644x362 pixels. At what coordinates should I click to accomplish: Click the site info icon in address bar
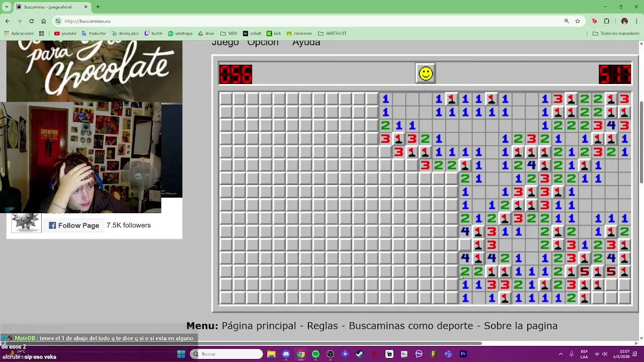[58, 21]
